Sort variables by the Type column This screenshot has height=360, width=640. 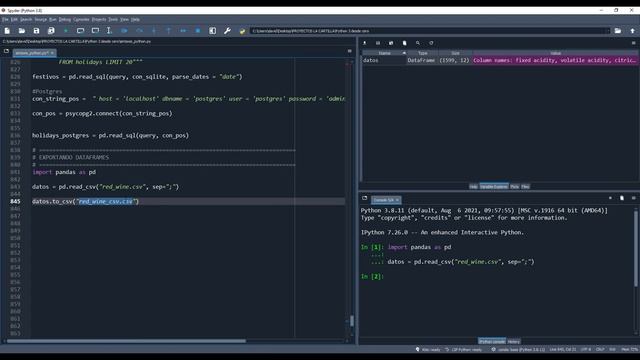[x=422, y=53]
